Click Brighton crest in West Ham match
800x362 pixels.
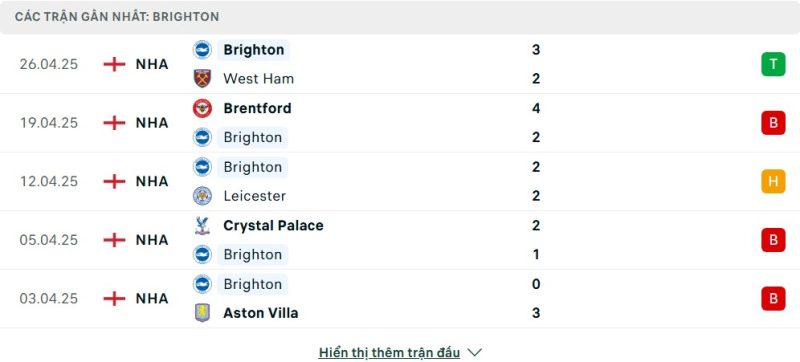[x=203, y=49]
